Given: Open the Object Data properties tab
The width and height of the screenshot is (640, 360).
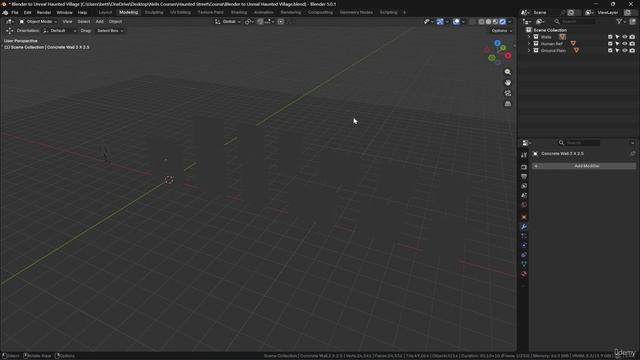Looking at the screenshot, I should point(524,264).
